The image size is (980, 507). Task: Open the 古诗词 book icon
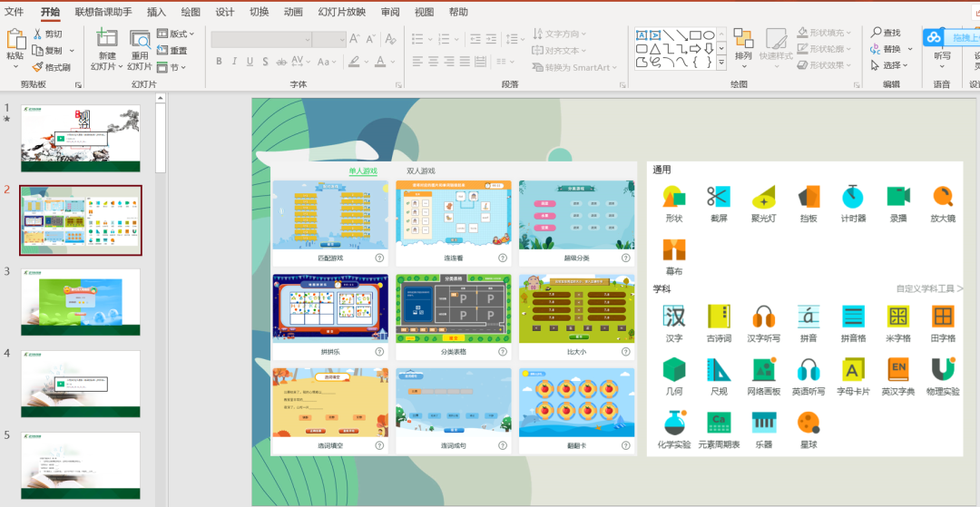718,317
